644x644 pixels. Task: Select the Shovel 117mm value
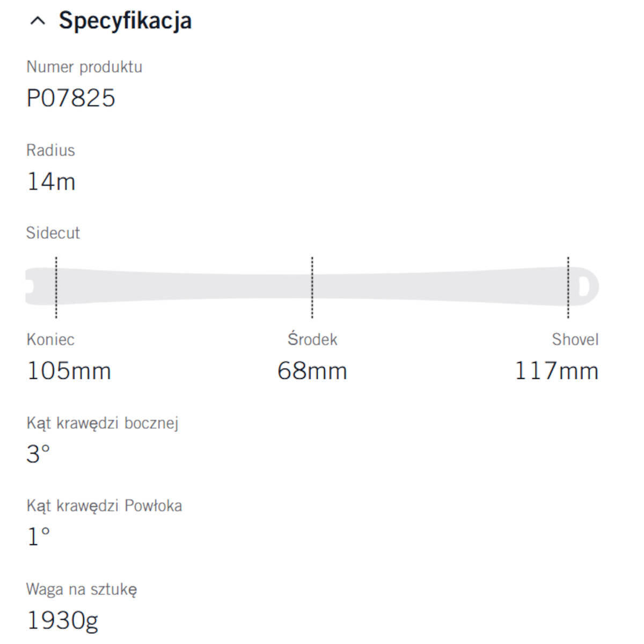[x=557, y=371]
